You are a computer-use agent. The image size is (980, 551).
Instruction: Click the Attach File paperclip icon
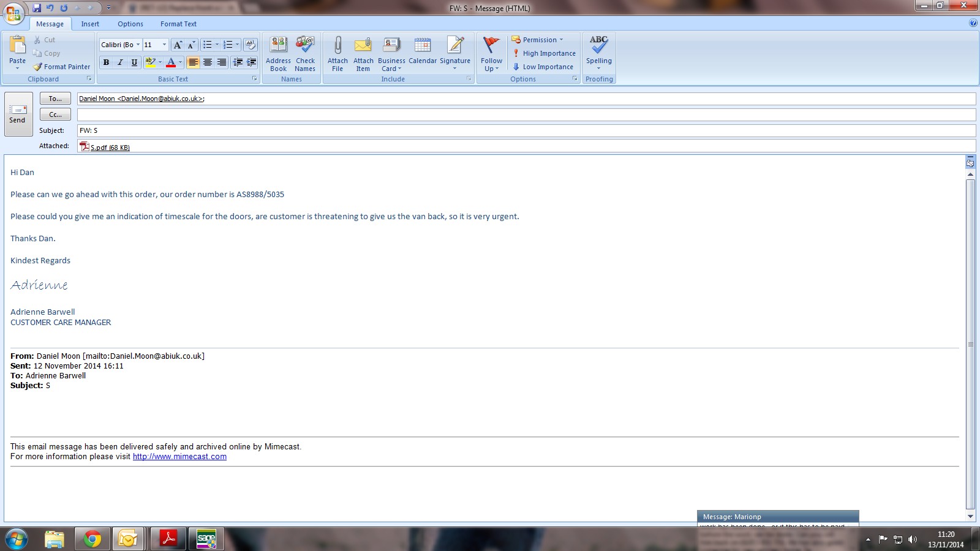[337, 46]
